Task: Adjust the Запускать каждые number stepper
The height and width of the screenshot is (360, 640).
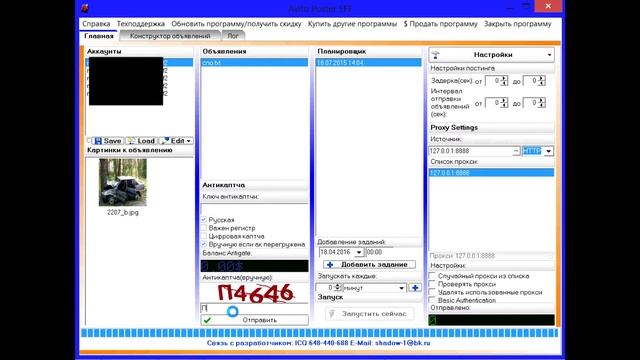Action: [337, 288]
